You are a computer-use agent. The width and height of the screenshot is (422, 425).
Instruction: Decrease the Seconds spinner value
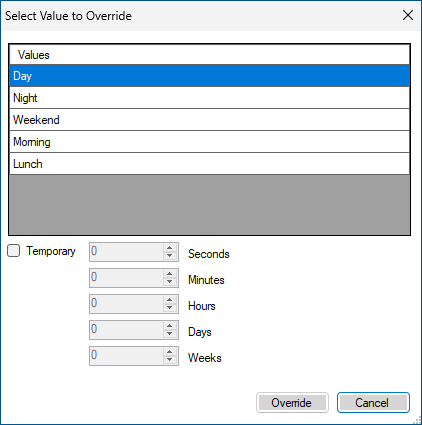170,256
